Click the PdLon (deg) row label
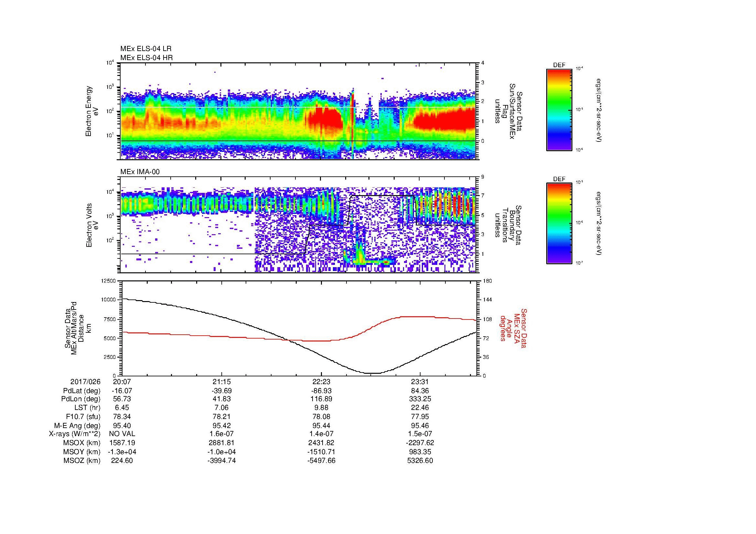The height and width of the screenshot is (534, 756). point(81,399)
